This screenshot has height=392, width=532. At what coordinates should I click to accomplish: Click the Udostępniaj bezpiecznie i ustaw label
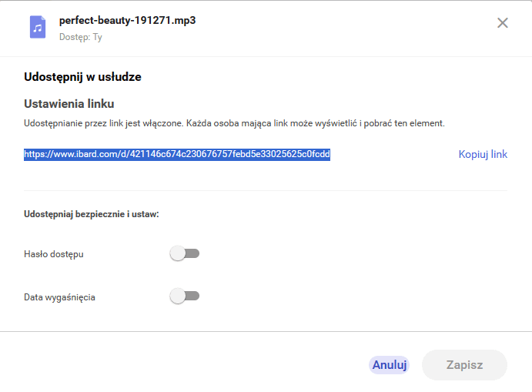click(91, 213)
